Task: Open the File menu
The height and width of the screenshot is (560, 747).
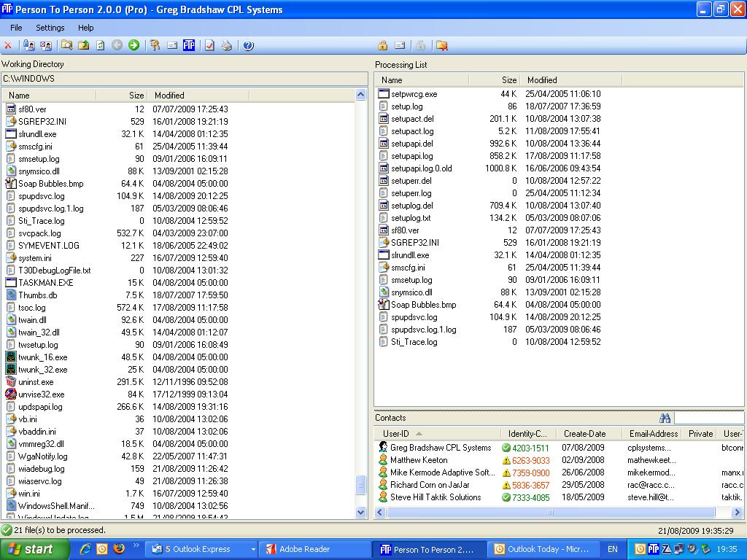Action: (16, 28)
